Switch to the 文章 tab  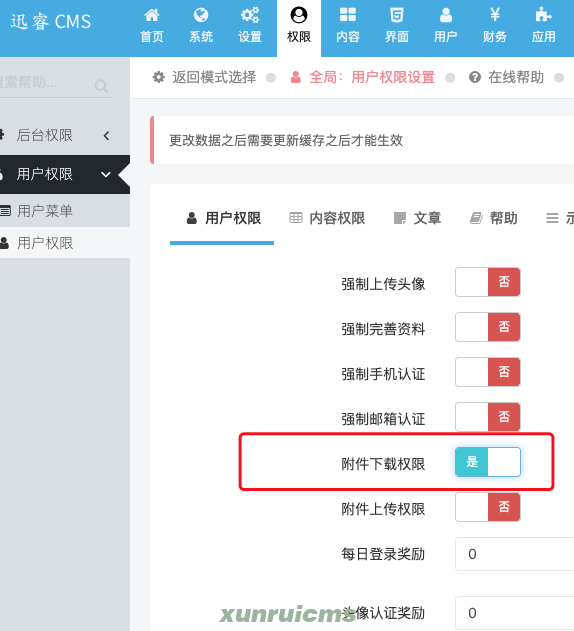(x=417, y=218)
